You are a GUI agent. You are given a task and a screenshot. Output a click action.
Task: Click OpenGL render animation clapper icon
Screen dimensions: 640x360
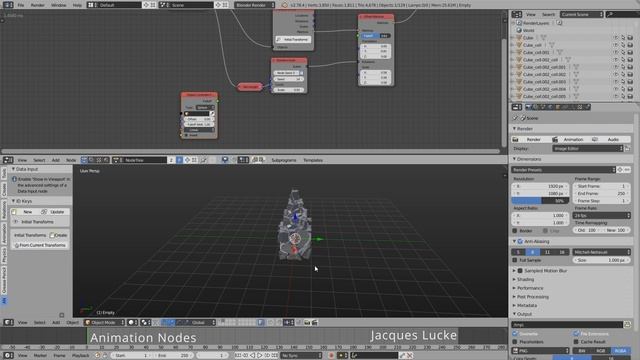coord(315,322)
